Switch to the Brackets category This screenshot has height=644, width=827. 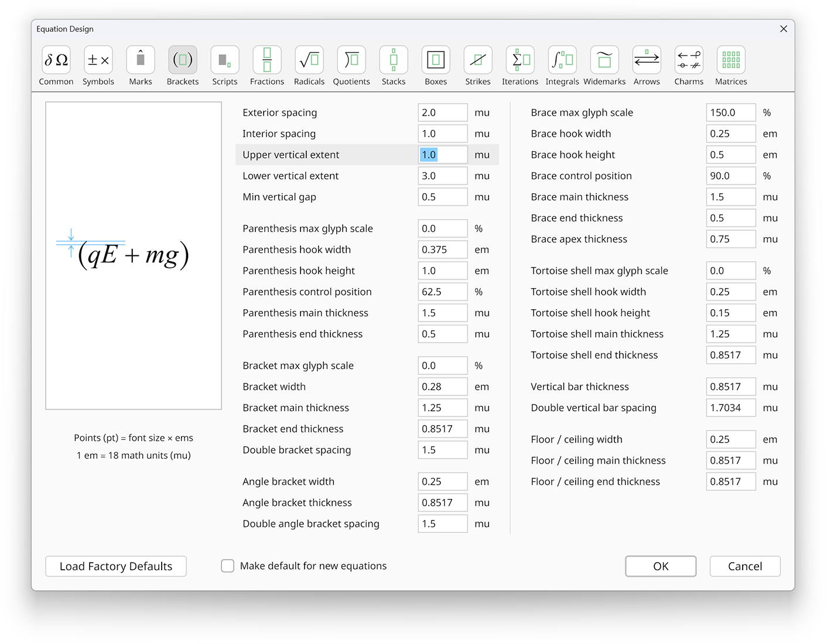pyautogui.click(x=182, y=64)
